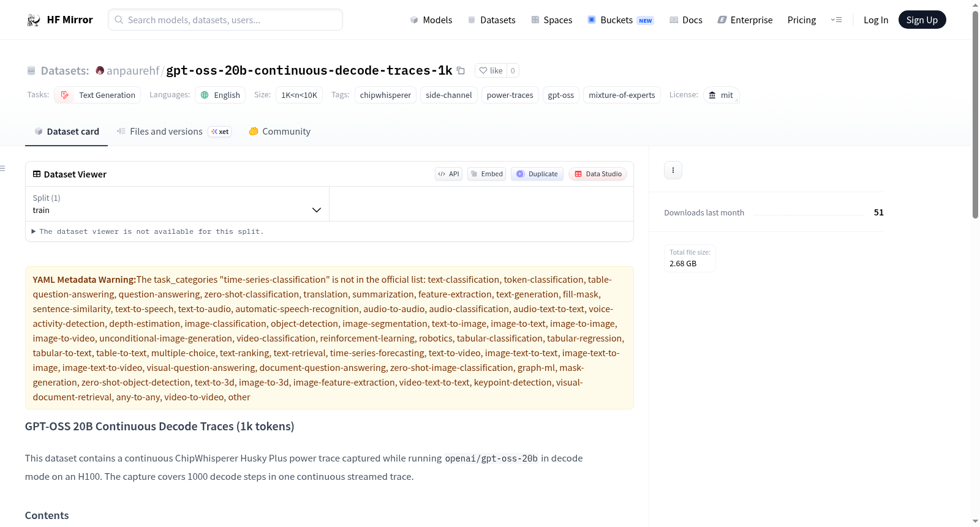The image size is (980, 527).
Task: Open the Enterprise page
Action: (745, 20)
